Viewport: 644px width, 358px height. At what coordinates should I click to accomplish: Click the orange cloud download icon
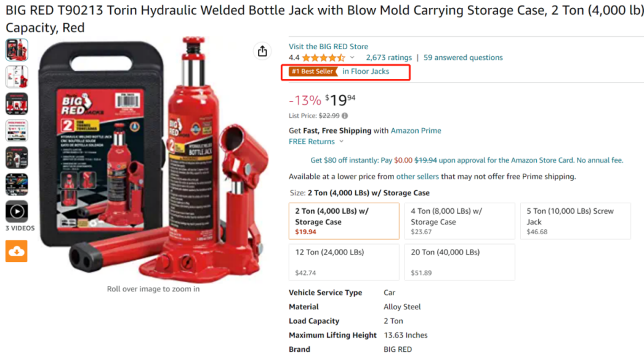tap(17, 251)
